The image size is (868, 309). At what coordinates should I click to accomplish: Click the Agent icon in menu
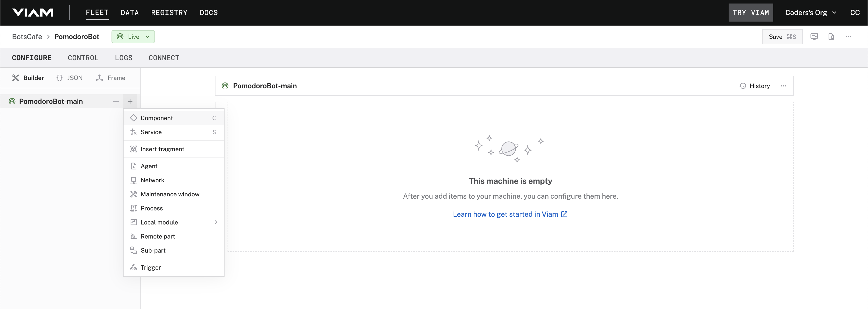click(133, 166)
